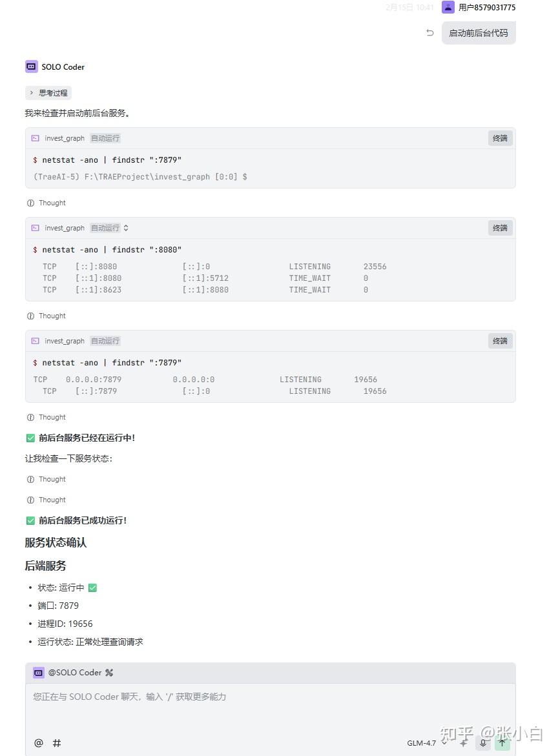This screenshot has width=558, height=756.
Task: Click the # context icon in chat input
Action: click(x=57, y=743)
